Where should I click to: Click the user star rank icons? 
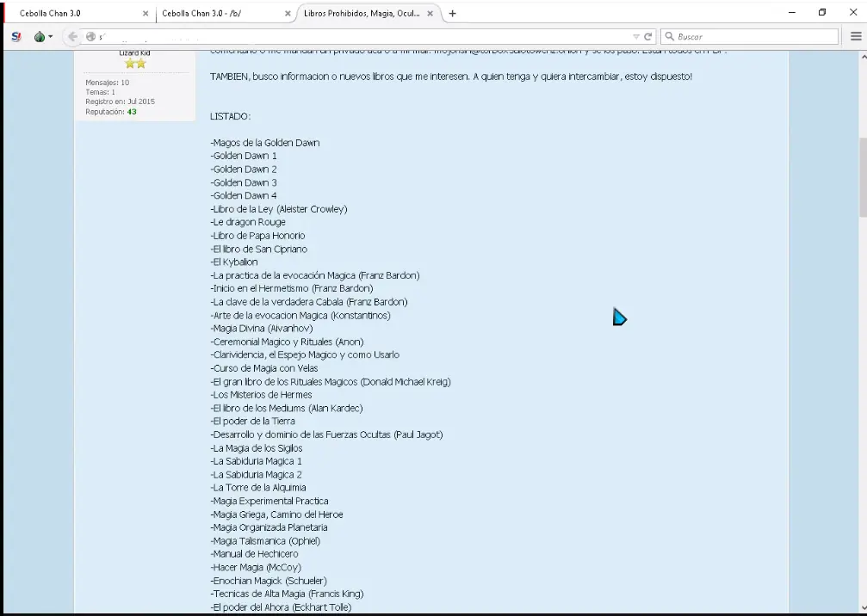[x=135, y=64]
